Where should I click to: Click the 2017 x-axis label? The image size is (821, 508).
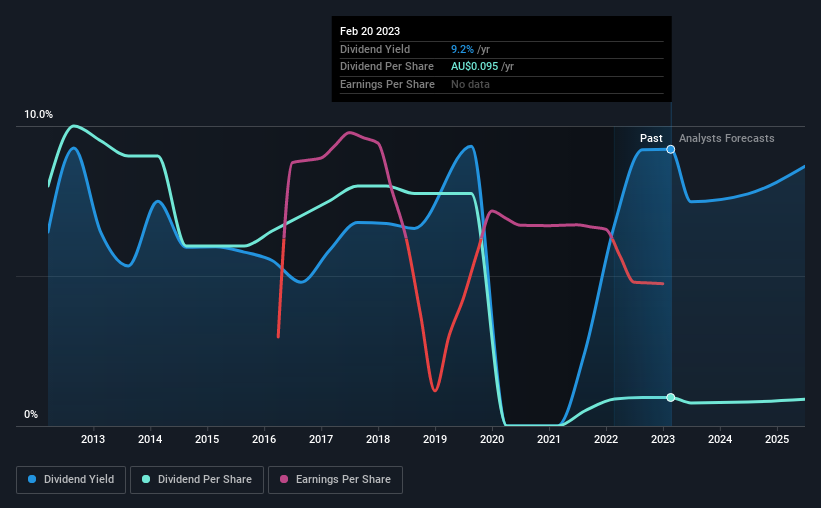[x=321, y=439]
